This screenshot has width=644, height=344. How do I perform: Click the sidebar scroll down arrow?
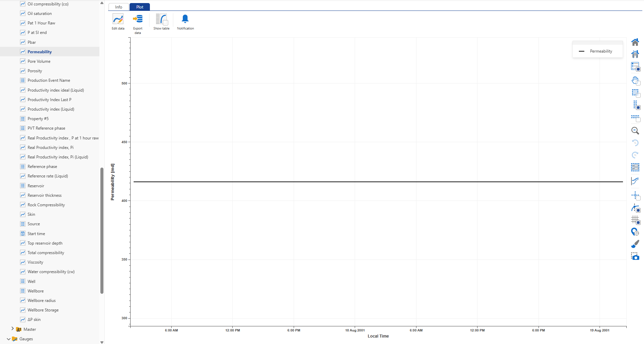coord(102,342)
